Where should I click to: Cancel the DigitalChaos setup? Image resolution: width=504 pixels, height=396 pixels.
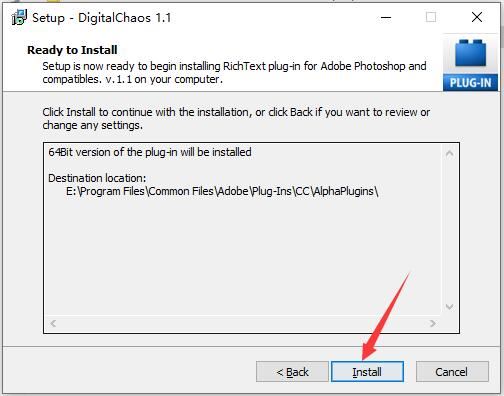452,371
